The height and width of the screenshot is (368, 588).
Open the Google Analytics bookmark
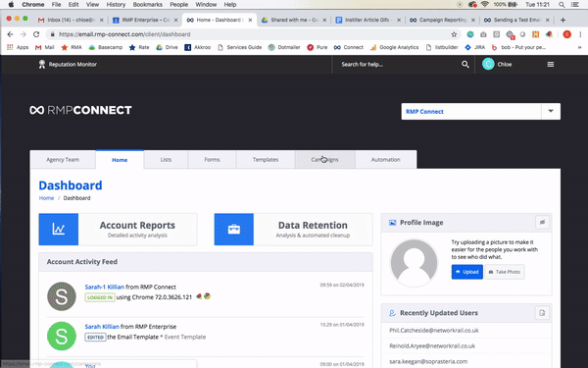tap(394, 47)
